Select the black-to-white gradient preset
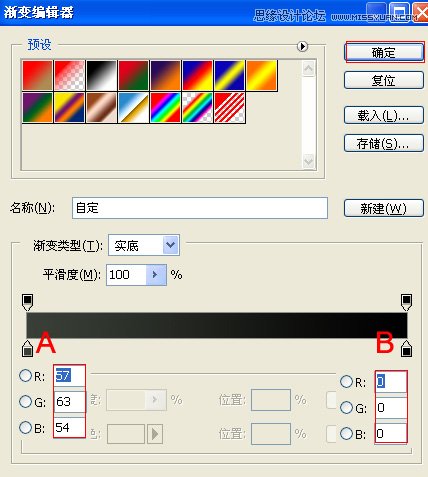 pos(102,75)
